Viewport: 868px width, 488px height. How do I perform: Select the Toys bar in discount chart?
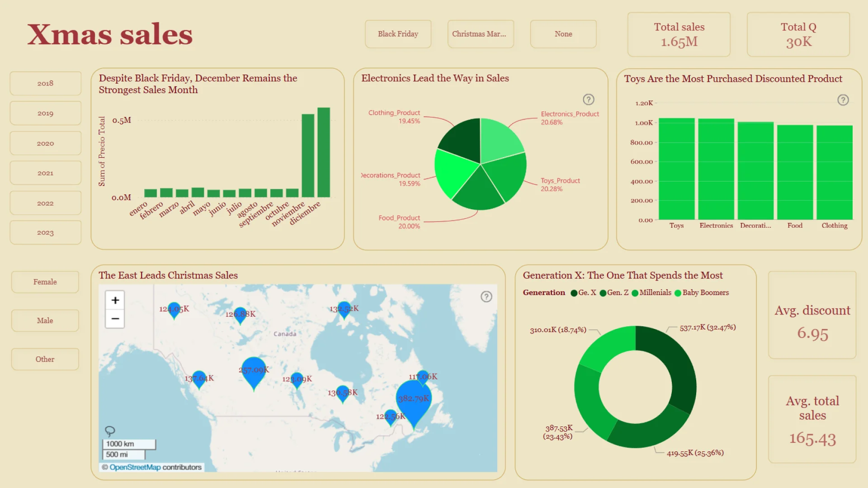[x=676, y=169]
